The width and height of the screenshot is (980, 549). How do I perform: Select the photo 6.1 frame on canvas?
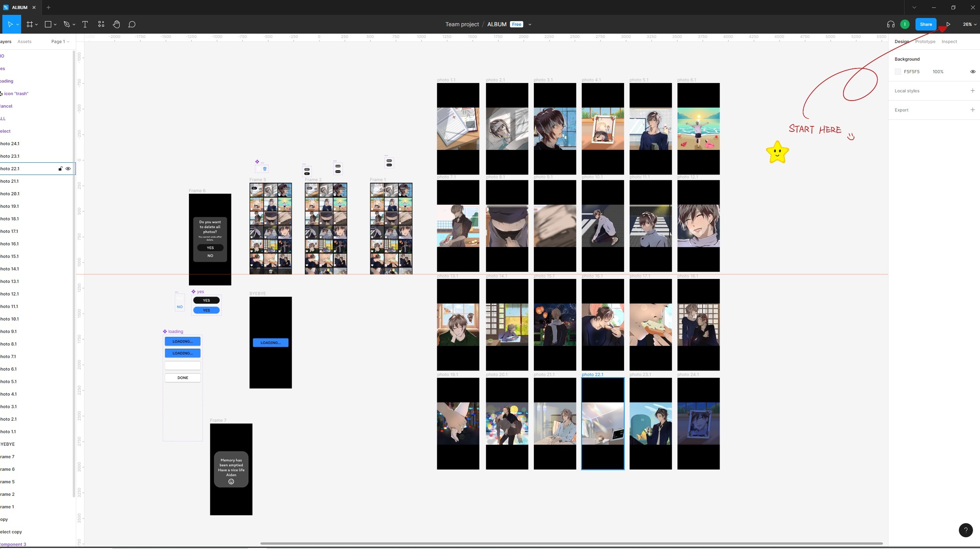point(698,129)
